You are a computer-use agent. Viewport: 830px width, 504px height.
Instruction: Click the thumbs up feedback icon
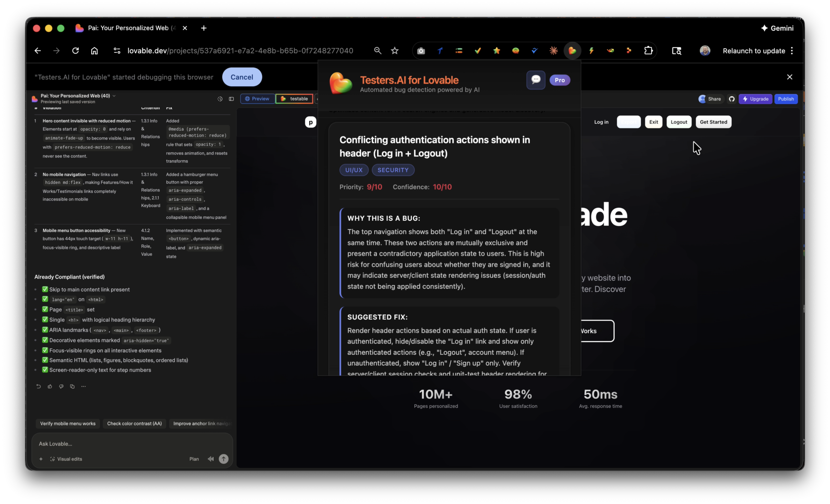[50, 387]
